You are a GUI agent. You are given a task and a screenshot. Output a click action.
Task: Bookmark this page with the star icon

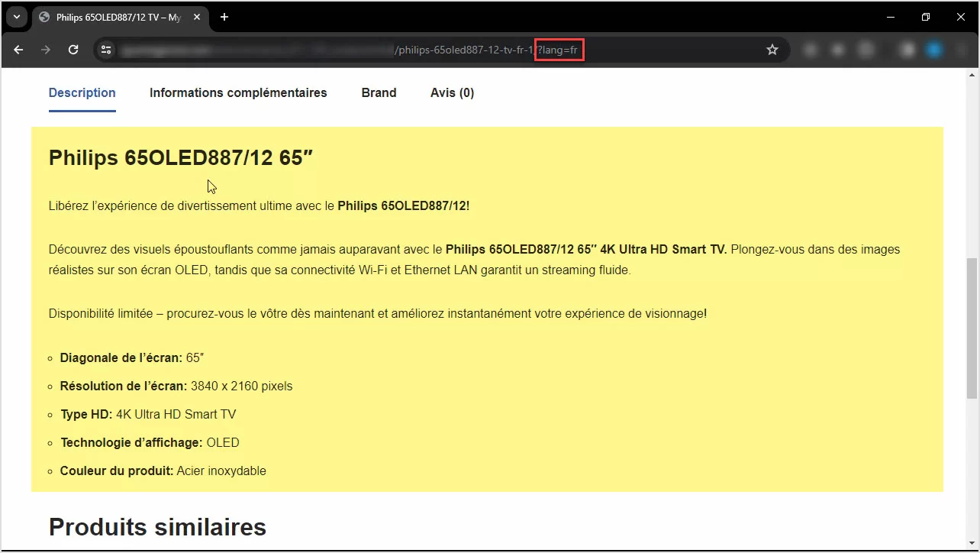(772, 50)
